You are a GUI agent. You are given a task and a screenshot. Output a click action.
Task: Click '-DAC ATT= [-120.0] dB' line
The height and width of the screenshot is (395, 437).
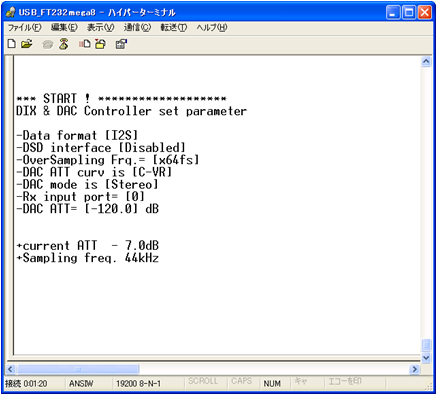(x=87, y=209)
